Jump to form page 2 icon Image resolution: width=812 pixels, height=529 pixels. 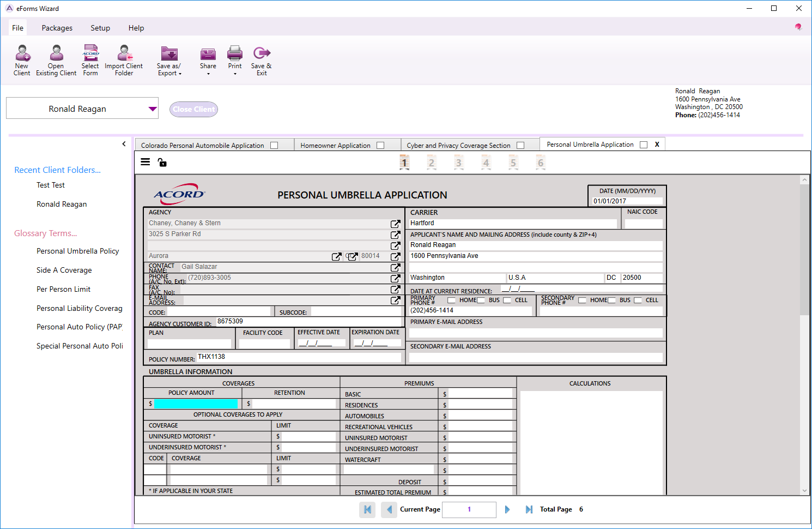pyautogui.click(x=432, y=163)
